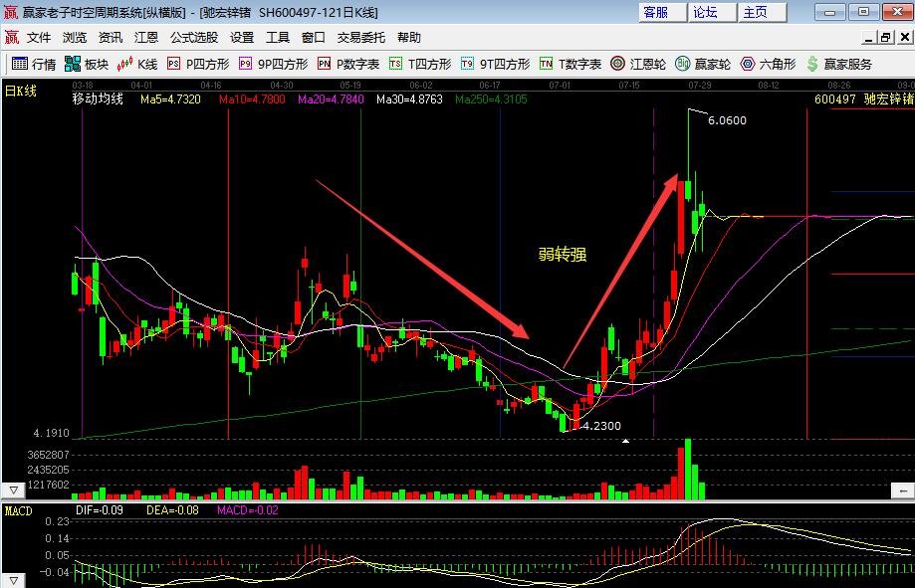The width and height of the screenshot is (915, 588).
Task: Click the 07-29 date axis label
Action: pos(699,86)
